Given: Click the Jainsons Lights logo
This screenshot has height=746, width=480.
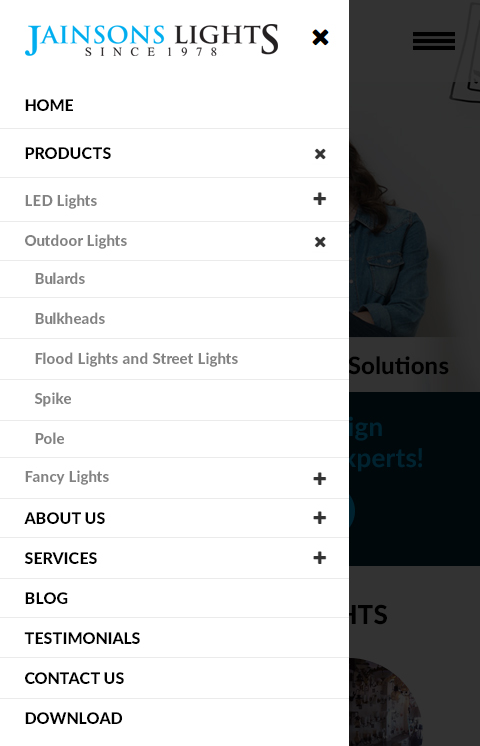Looking at the screenshot, I should [x=151, y=40].
